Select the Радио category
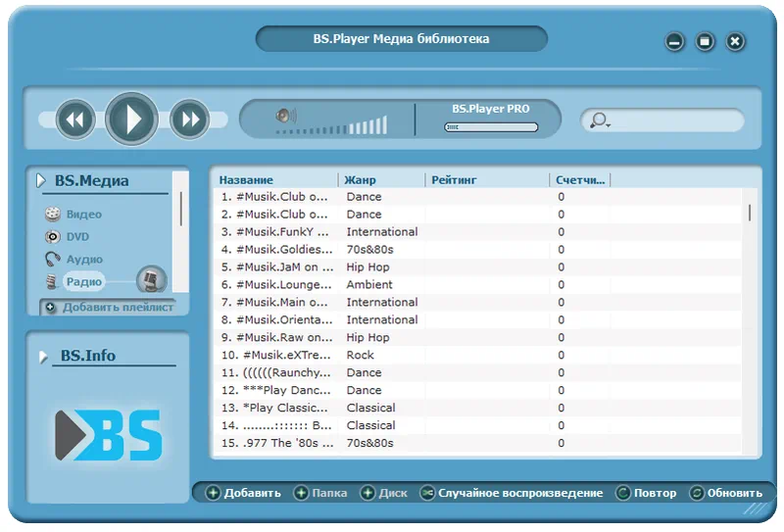Image resolution: width=784 pixels, height=532 pixels. tap(84, 281)
